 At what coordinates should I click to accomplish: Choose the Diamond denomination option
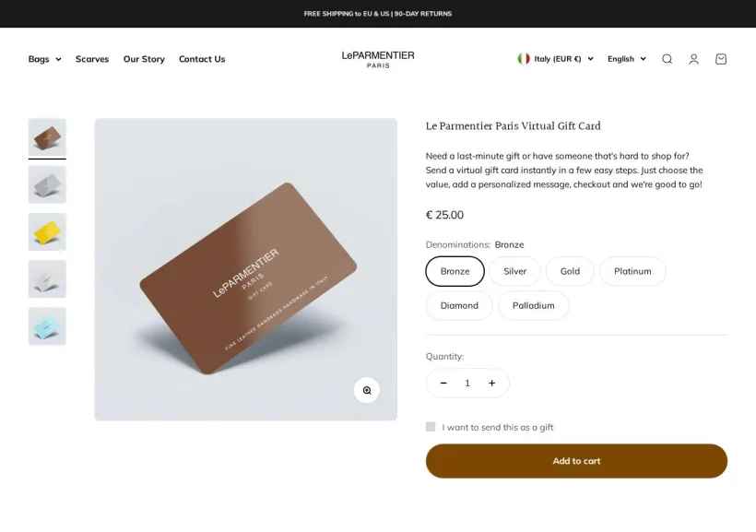(459, 305)
